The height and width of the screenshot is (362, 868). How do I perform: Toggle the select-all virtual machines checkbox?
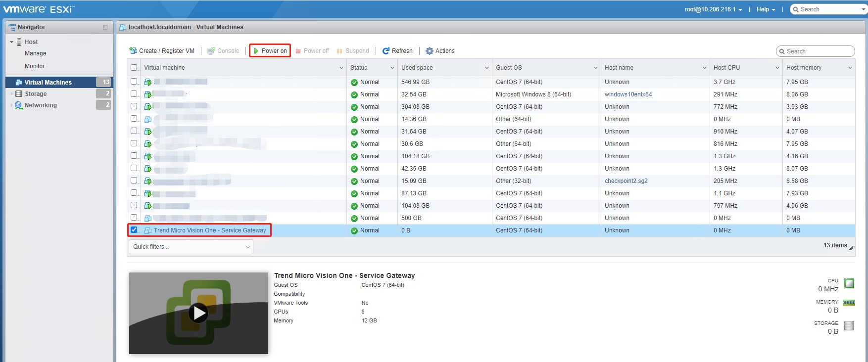pos(134,68)
